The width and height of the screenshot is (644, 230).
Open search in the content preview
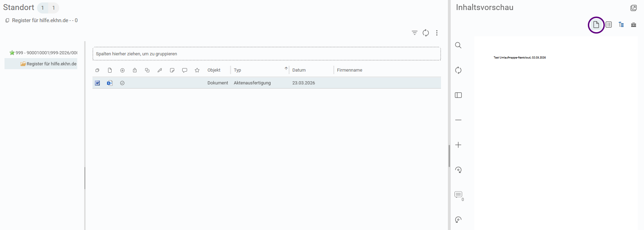click(458, 45)
